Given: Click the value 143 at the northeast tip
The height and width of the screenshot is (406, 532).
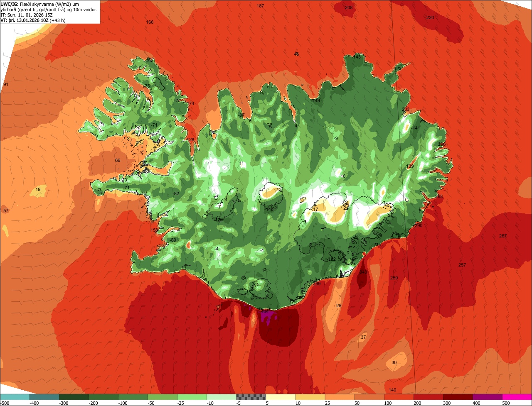Looking at the screenshot, I should [357, 57].
